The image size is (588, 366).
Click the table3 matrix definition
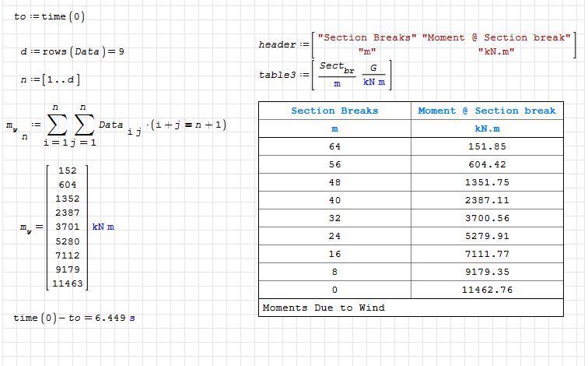(327, 75)
